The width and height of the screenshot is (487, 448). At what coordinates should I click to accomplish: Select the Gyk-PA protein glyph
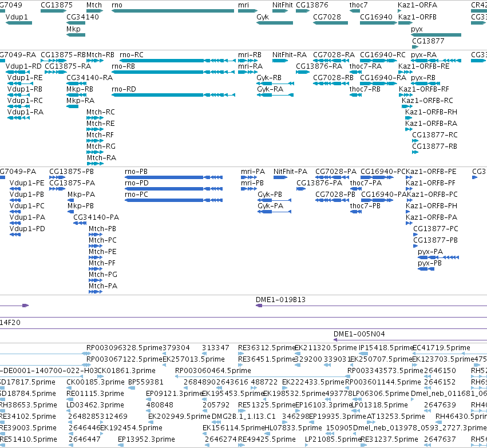[x=274, y=212]
